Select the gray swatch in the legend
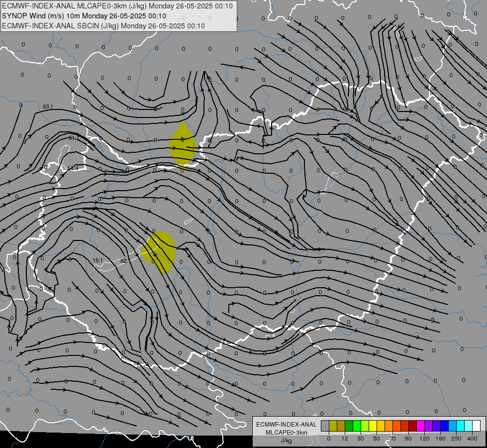This screenshot has height=448, width=487. [325, 426]
